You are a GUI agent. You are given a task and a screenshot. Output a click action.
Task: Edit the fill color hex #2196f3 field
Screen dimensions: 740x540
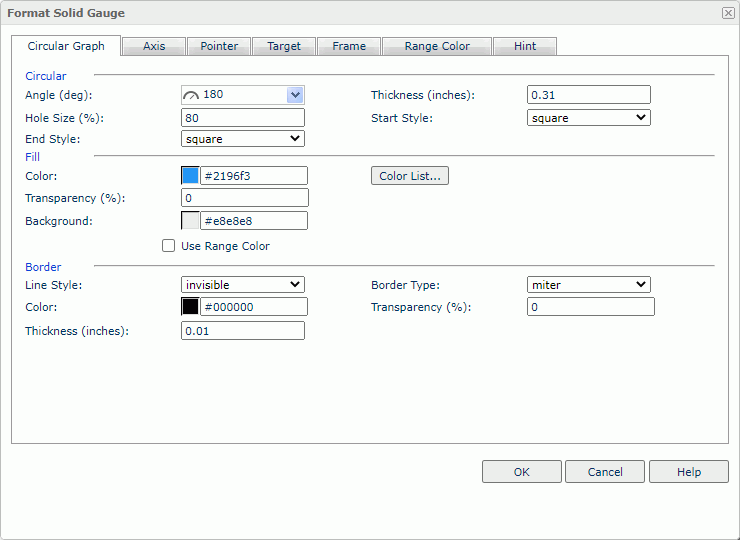click(254, 176)
